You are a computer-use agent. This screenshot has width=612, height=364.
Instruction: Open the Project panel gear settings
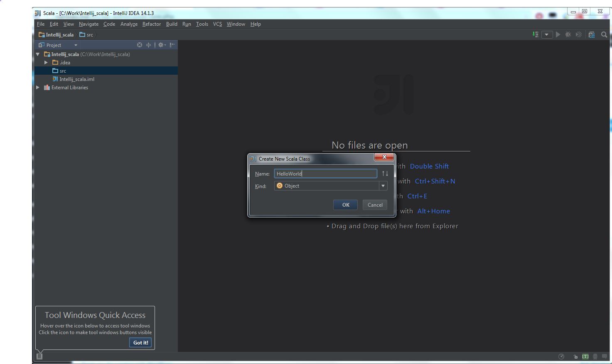point(162,45)
